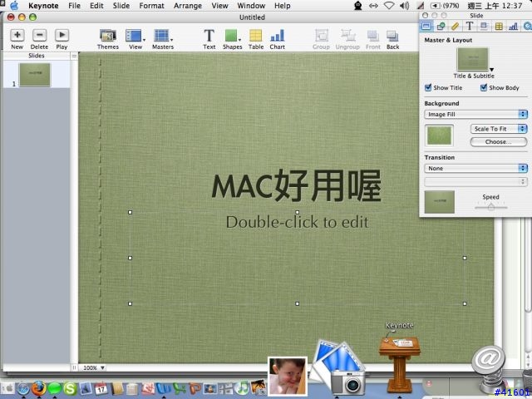Select the Slide inspector tab icon
Image resolution: width=532 pixels, height=399 pixels.
[x=426, y=26]
